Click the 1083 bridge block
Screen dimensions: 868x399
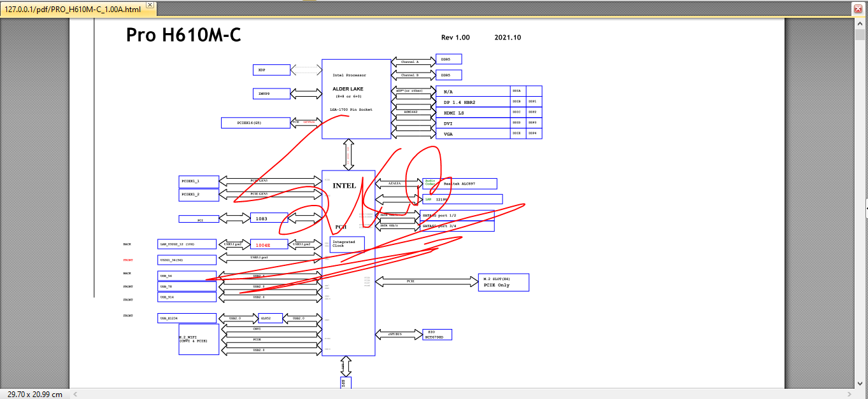[269, 218]
